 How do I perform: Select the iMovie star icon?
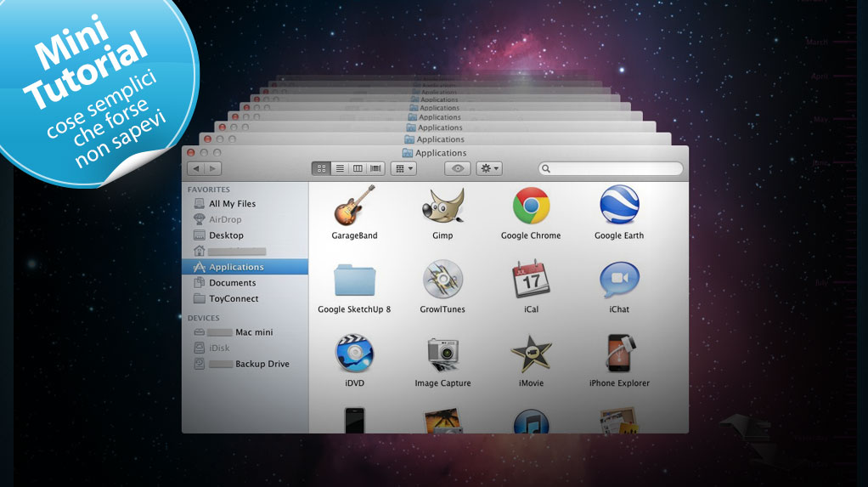point(531,354)
